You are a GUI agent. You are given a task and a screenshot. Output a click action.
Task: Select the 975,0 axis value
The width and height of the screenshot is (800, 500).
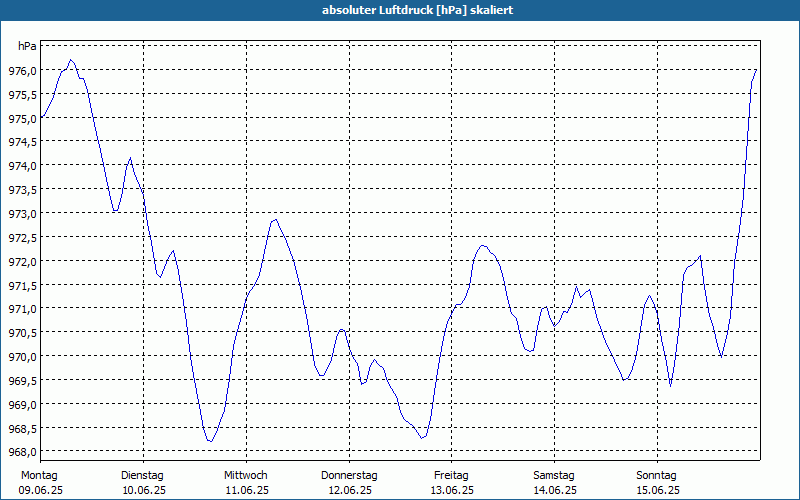coord(22,118)
